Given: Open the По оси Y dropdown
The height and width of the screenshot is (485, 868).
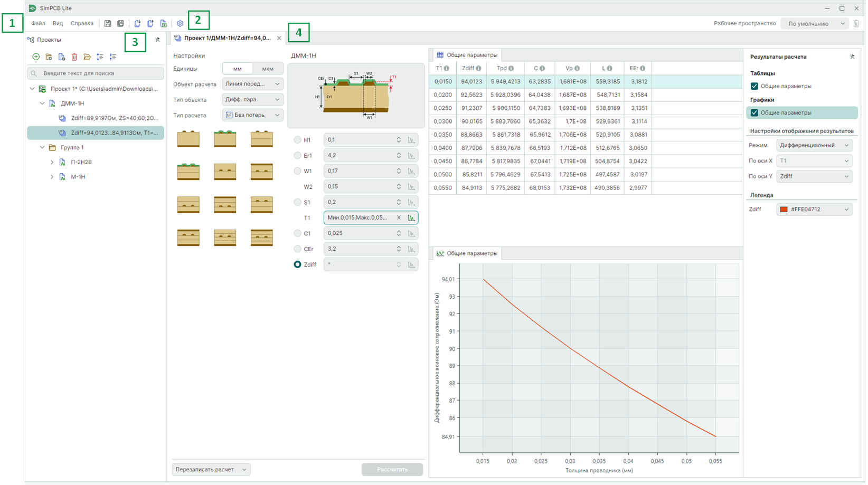Looking at the screenshot, I should pos(814,177).
